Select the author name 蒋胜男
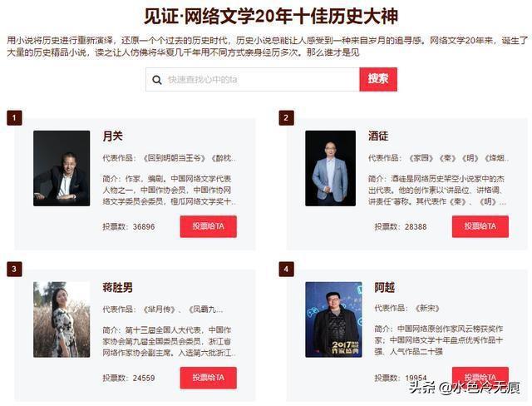The width and height of the screenshot is (532, 406). (x=118, y=288)
